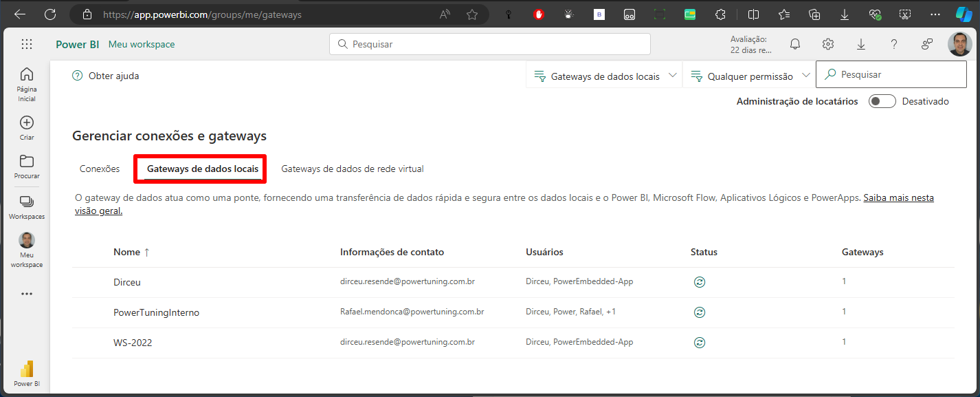Click the red hand blocker extension icon
The width and height of the screenshot is (980, 397).
point(539,14)
